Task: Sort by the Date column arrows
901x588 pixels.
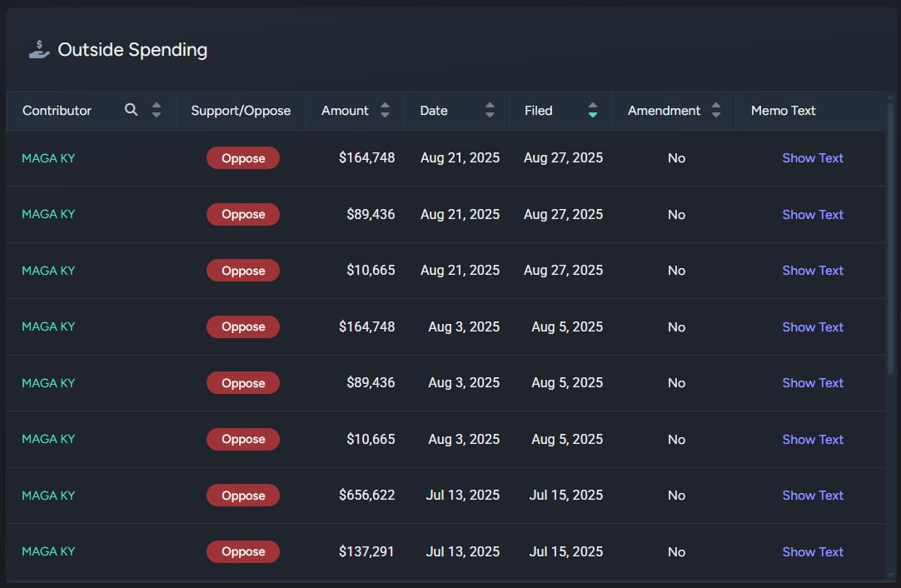Action: coord(490,111)
